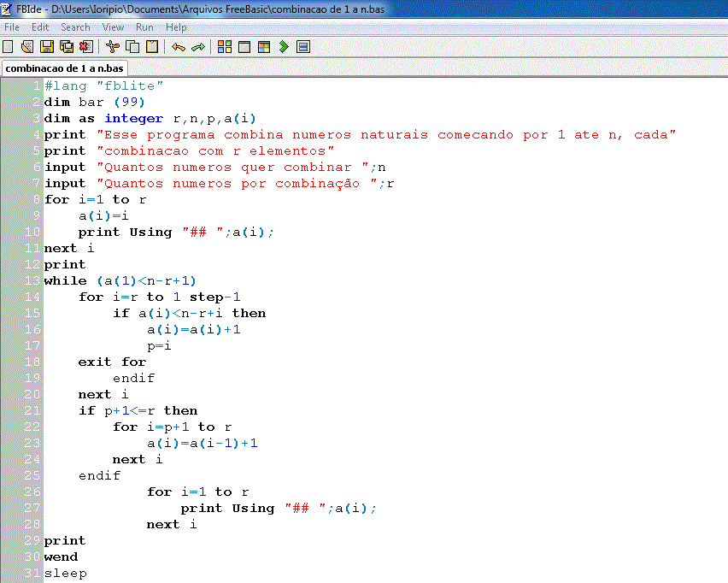This screenshot has width=728, height=583.
Task: Click the 'combinacao com r elementos' string
Action: (215, 151)
